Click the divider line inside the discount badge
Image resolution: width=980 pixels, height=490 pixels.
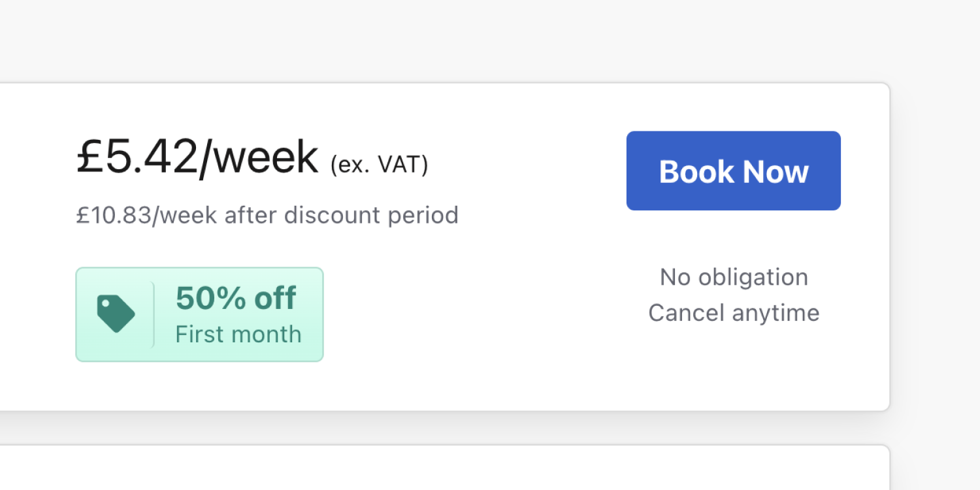(x=154, y=314)
